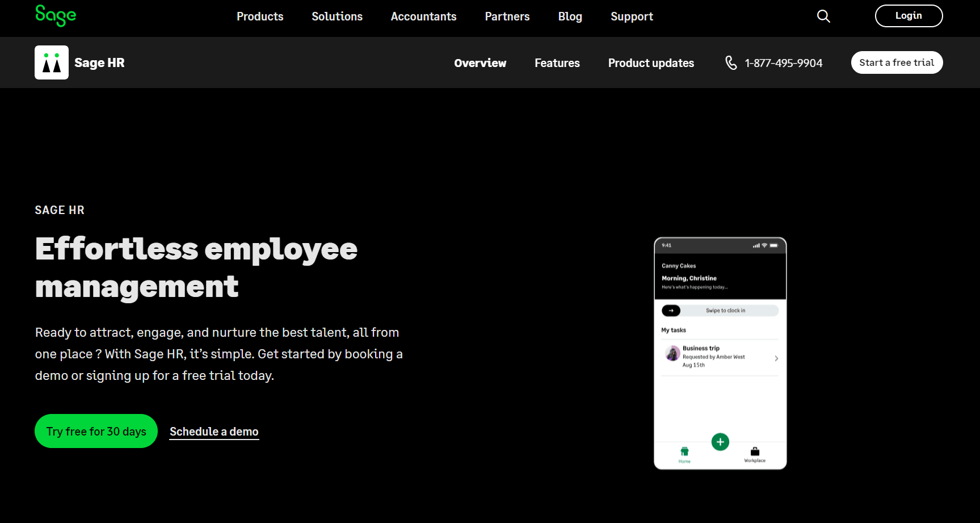Click Start a free trial button
The height and width of the screenshot is (523, 980).
click(x=897, y=62)
